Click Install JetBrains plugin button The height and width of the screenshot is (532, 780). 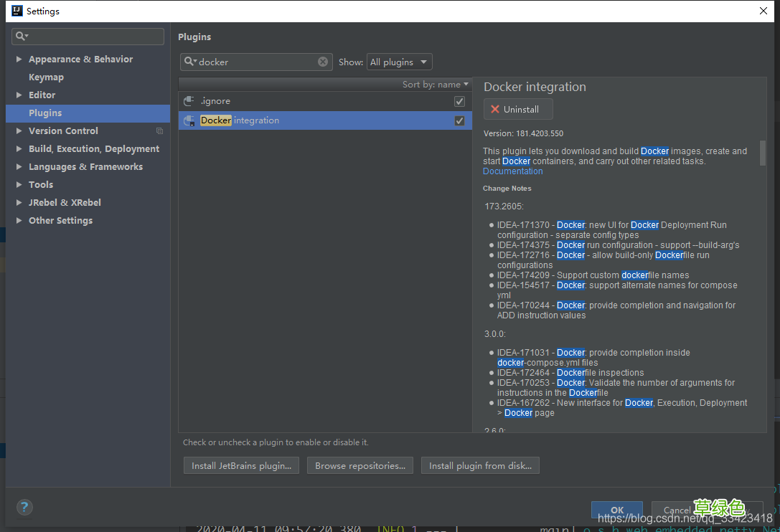point(241,466)
